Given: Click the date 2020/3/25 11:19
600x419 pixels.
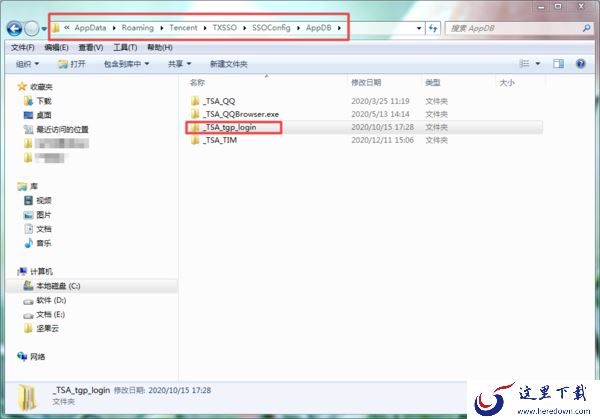Looking at the screenshot, I should pos(380,101).
